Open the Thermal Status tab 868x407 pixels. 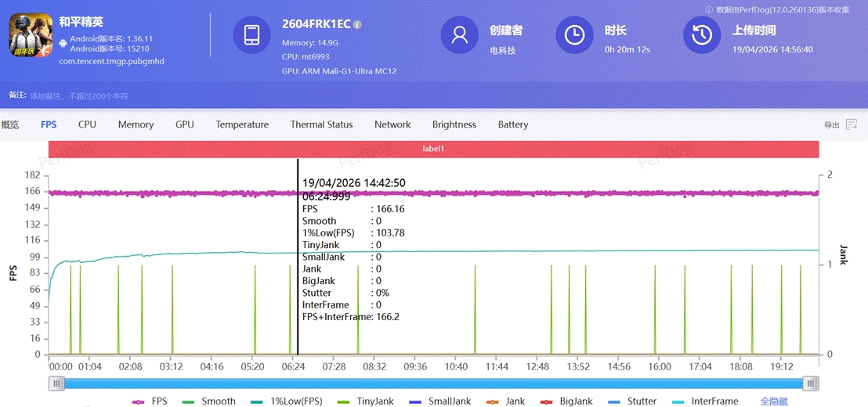click(321, 124)
